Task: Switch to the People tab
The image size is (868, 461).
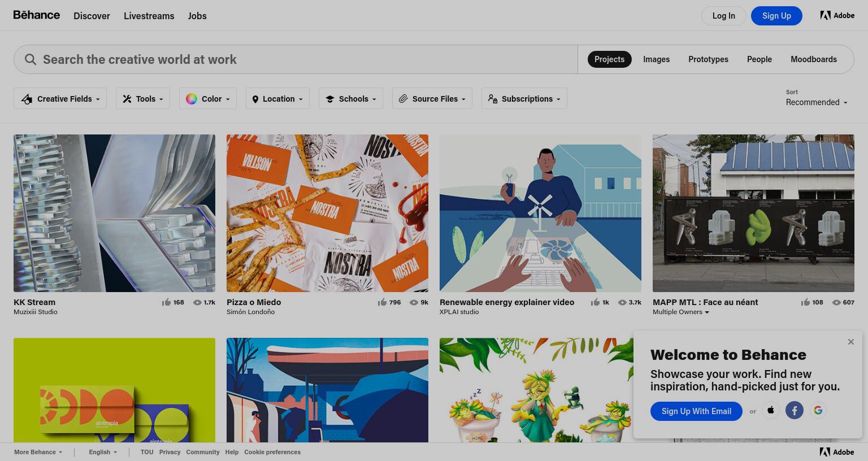Action: (x=759, y=59)
